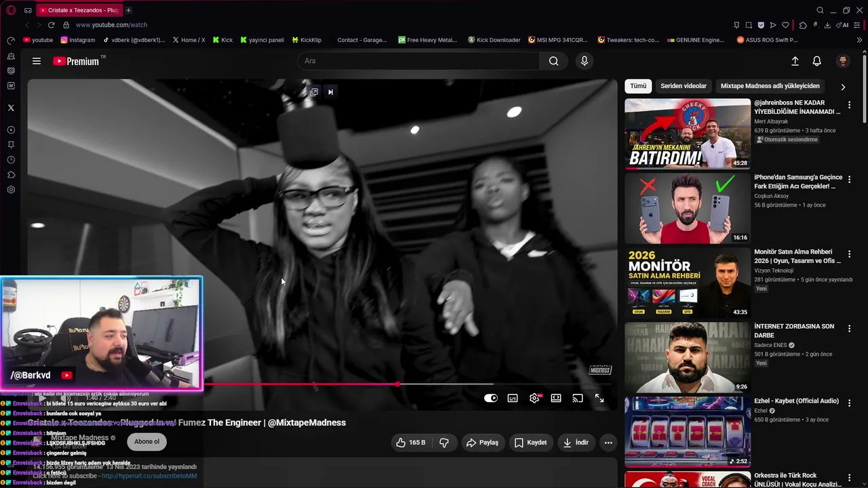Start voice search with the microphone
868x488 pixels.
click(585, 61)
